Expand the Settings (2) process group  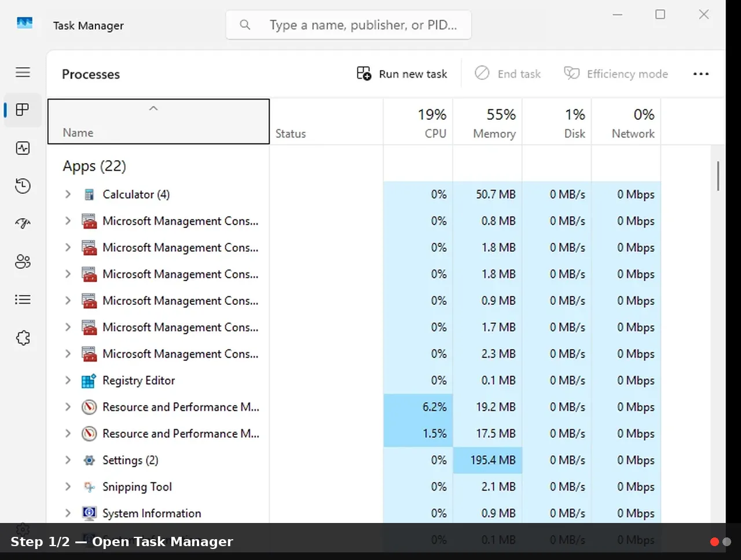tap(68, 460)
